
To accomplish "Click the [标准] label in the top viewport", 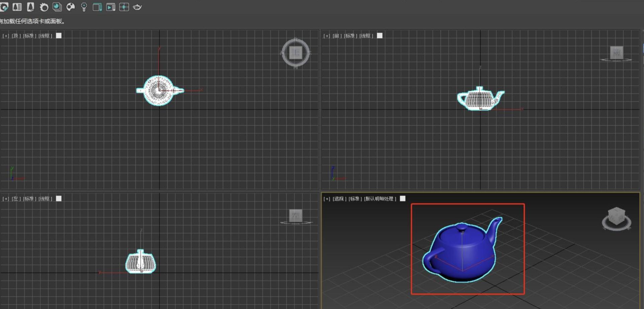I will coord(29,36).
